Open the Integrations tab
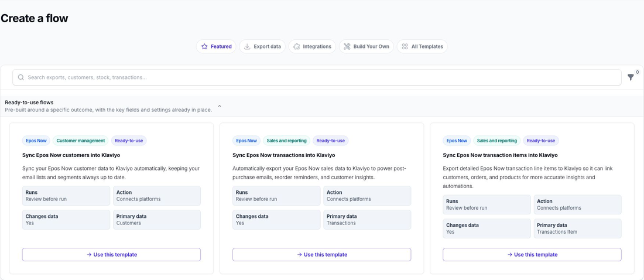 (312, 46)
